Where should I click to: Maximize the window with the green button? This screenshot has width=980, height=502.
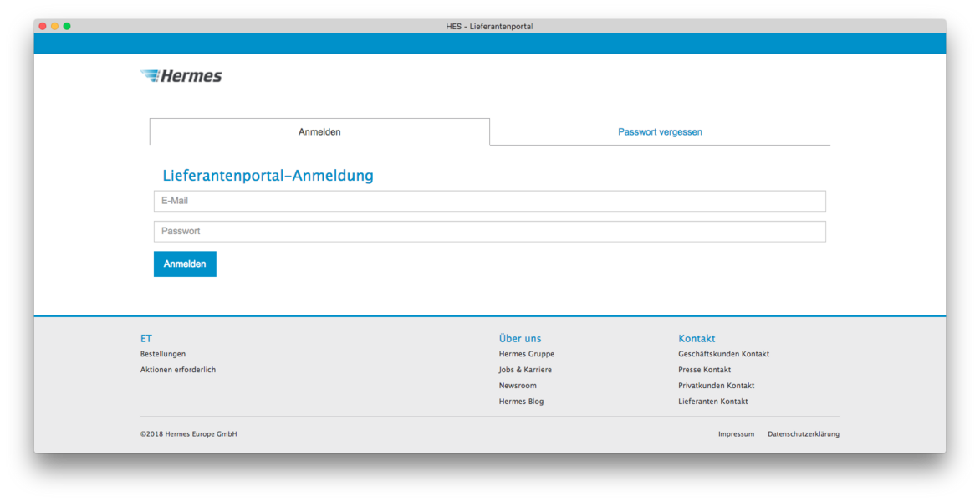67,26
